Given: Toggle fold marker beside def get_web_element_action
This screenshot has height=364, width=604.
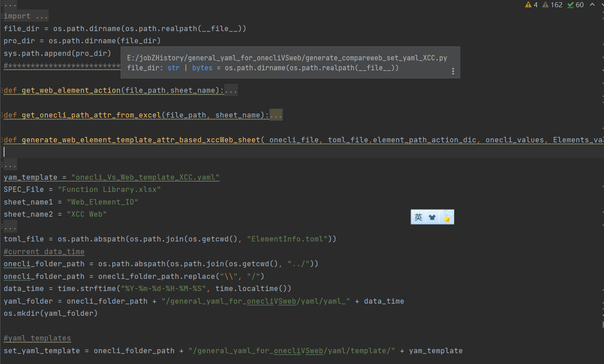Looking at the screenshot, I should pyautogui.click(x=2, y=91).
